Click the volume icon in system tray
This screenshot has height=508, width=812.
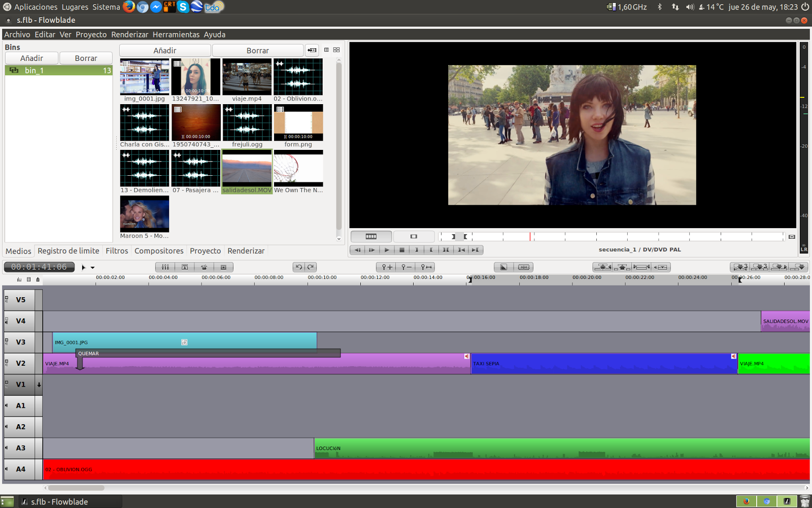click(x=690, y=7)
